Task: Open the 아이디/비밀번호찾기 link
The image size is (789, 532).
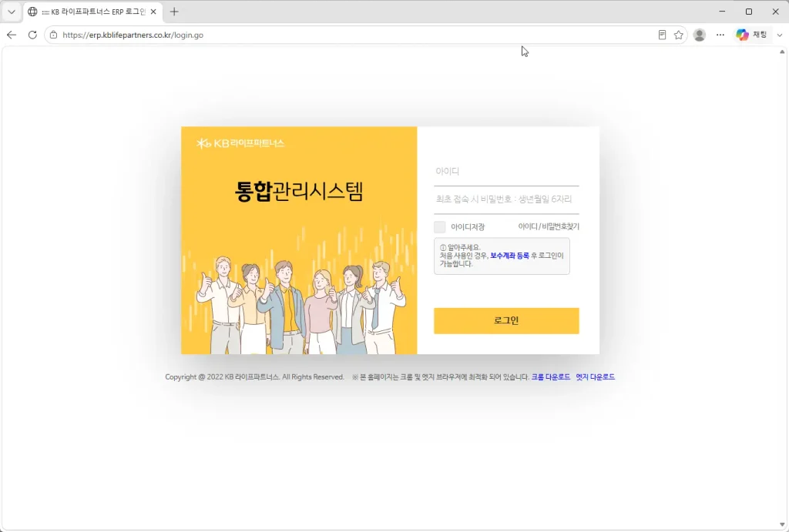Action: (x=549, y=227)
